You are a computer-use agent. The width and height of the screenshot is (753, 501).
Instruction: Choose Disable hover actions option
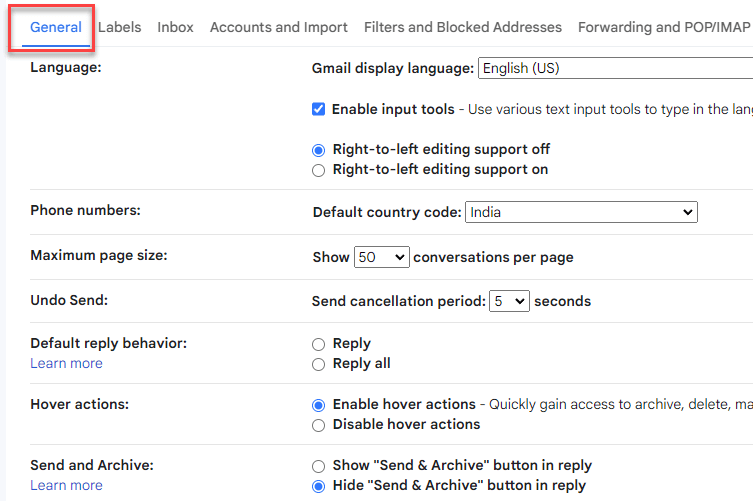[x=319, y=425]
